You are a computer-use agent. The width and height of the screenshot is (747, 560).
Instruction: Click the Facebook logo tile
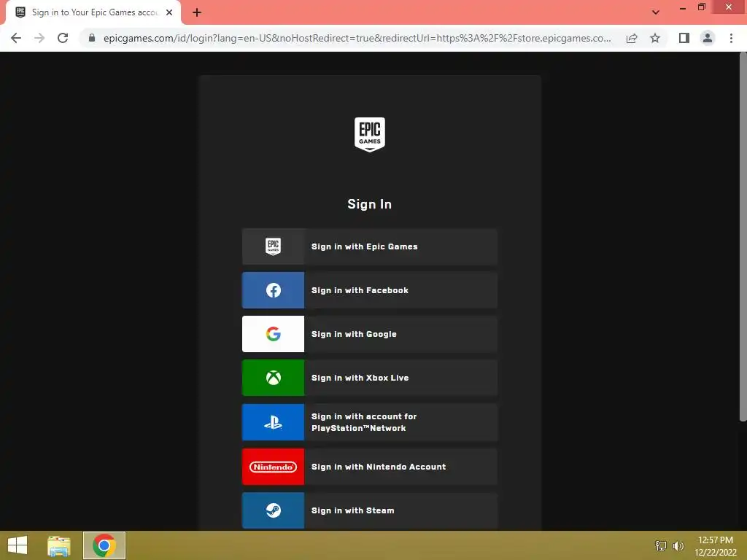pyautogui.click(x=273, y=290)
